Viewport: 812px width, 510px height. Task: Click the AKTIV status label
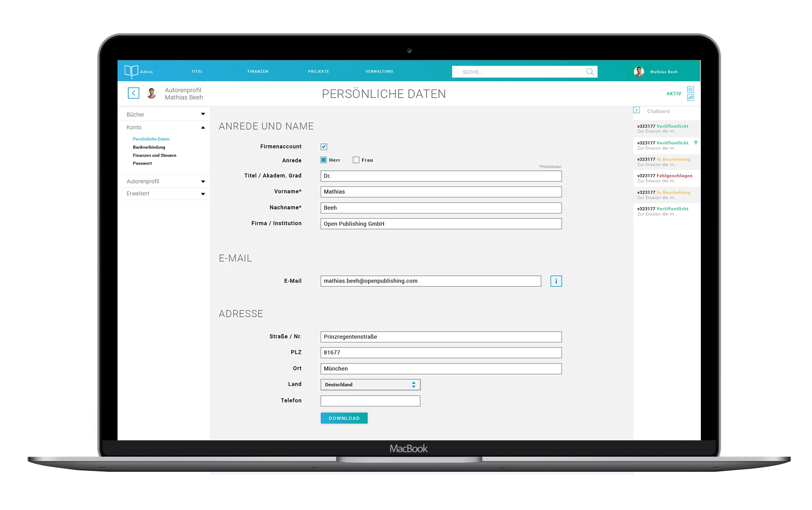click(674, 94)
